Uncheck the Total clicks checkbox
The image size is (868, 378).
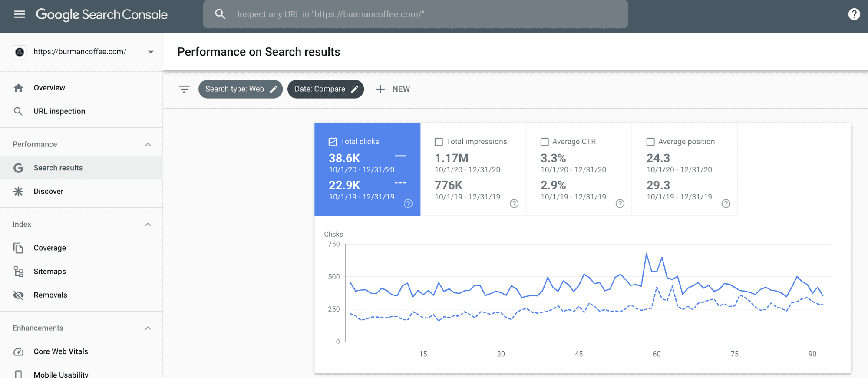coord(333,142)
